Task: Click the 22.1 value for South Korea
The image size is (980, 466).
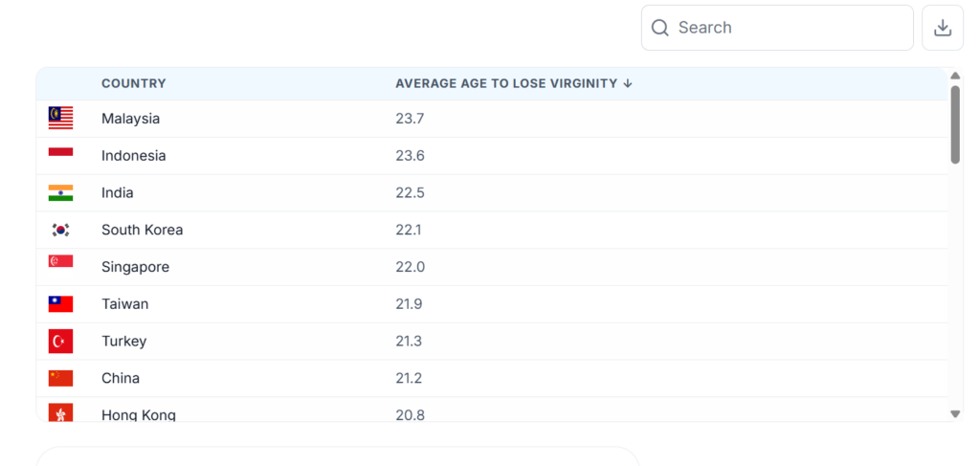Action: click(x=408, y=230)
